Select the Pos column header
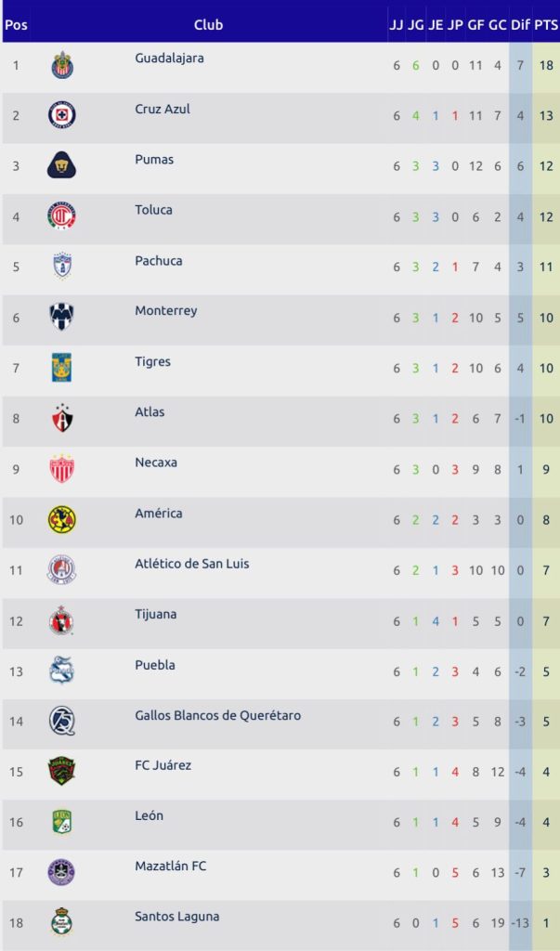 click(x=17, y=25)
